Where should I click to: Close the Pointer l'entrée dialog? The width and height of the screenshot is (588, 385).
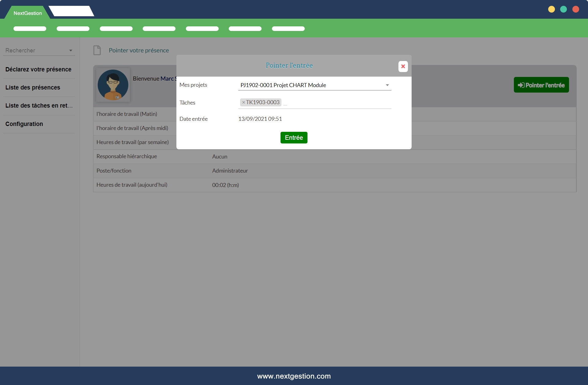[403, 67]
